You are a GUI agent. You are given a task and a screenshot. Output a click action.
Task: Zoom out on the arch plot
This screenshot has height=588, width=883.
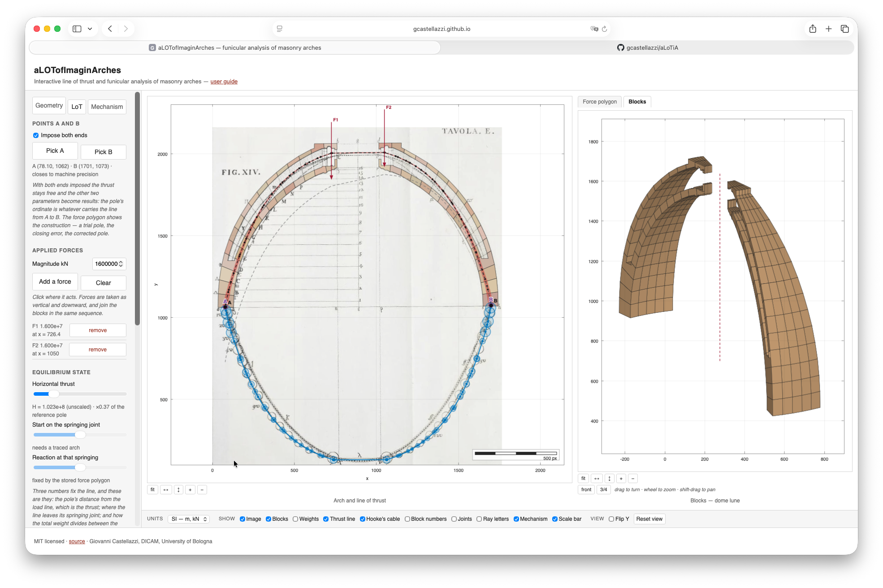tap(202, 490)
